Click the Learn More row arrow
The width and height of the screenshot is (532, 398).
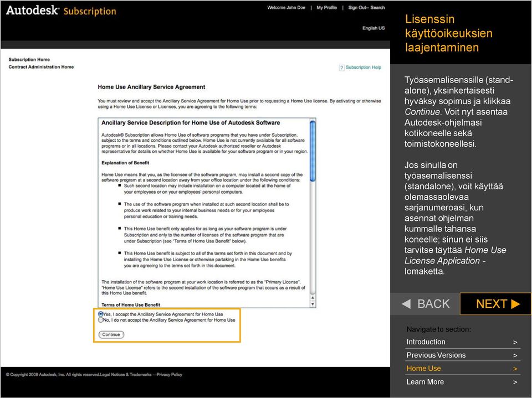515,382
